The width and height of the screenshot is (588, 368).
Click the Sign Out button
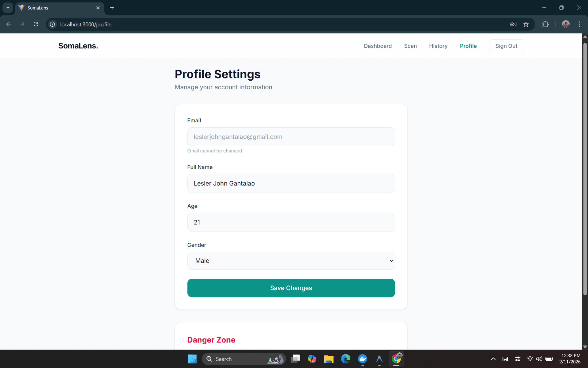tap(506, 46)
